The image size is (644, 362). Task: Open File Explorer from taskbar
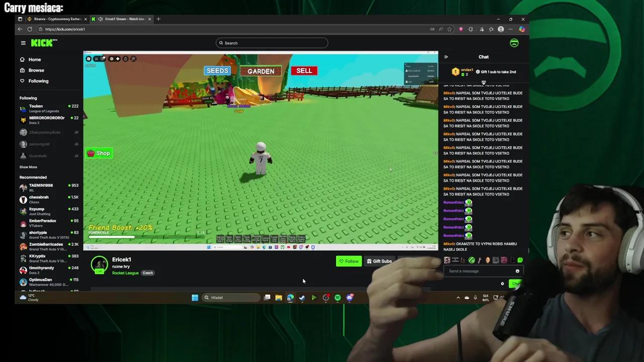278,298
